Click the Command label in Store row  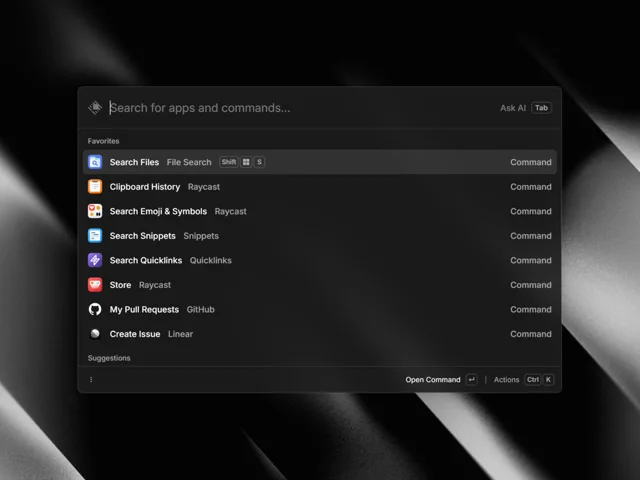pyautogui.click(x=531, y=285)
